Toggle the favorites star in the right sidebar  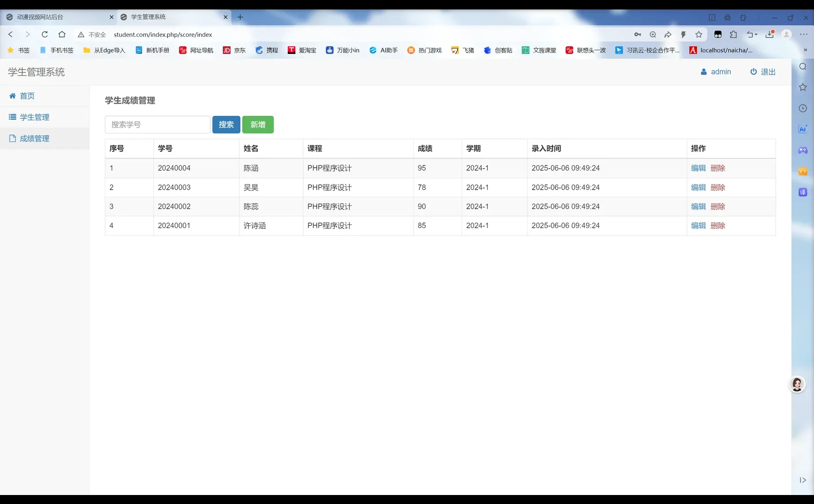pyautogui.click(x=803, y=87)
